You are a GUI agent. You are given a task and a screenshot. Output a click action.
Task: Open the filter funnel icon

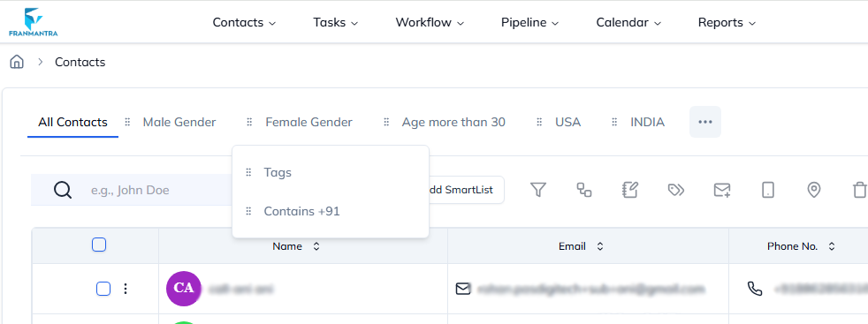538,190
